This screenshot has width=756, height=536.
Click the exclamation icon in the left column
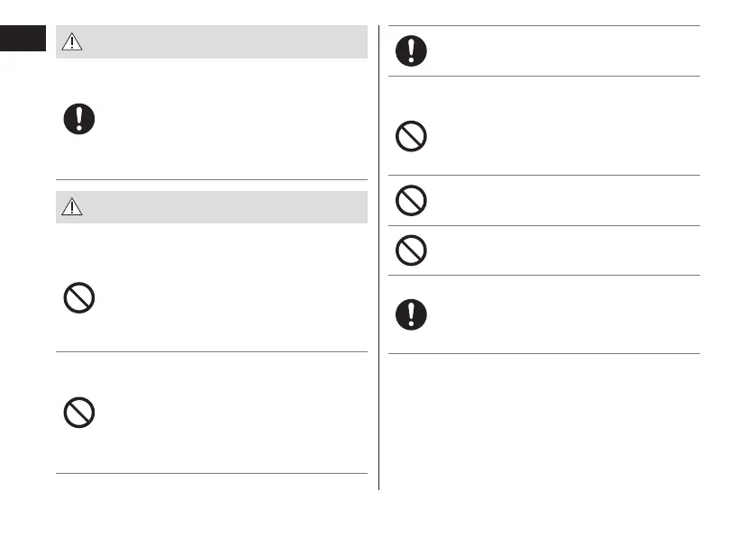(80, 119)
